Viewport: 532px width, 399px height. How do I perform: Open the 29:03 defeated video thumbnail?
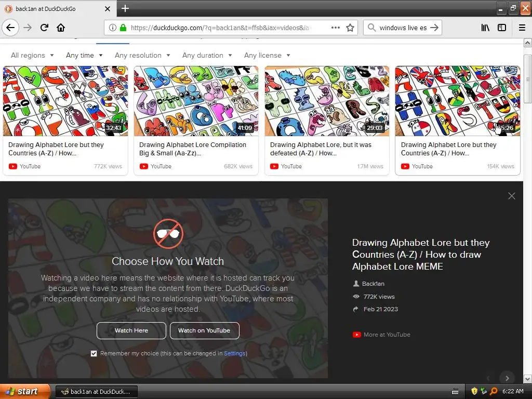(327, 101)
